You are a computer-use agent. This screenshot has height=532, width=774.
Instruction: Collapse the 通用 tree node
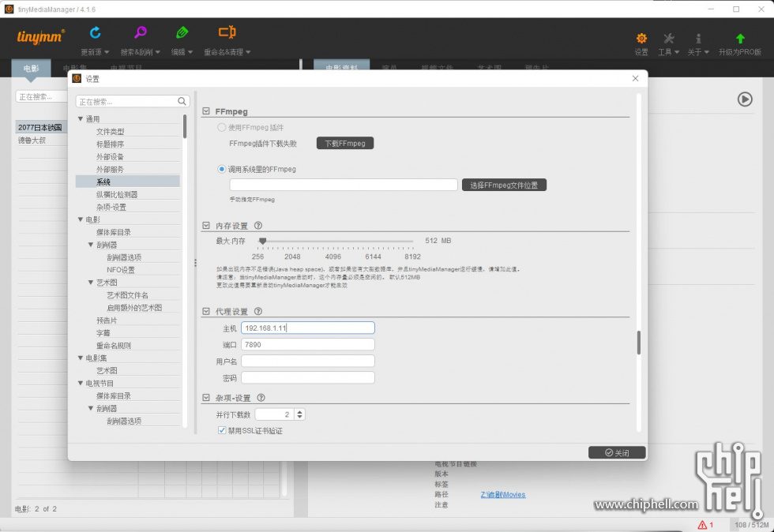[80, 119]
